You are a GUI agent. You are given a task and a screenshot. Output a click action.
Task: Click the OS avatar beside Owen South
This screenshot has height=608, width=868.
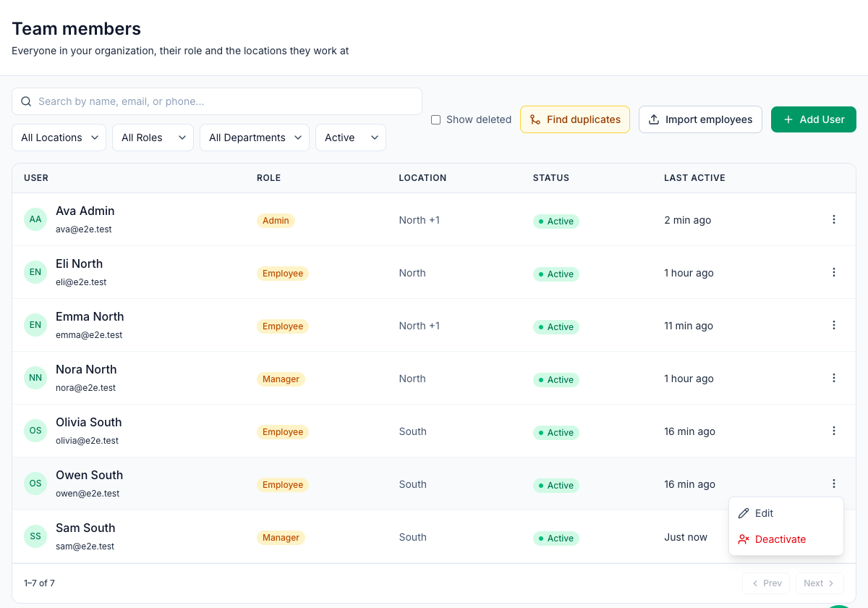[x=35, y=484]
